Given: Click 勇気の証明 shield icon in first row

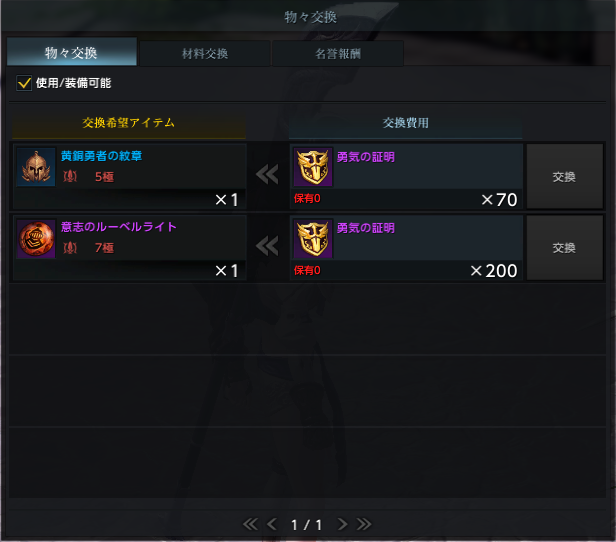Looking at the screenshot, I should coord(313,167).
